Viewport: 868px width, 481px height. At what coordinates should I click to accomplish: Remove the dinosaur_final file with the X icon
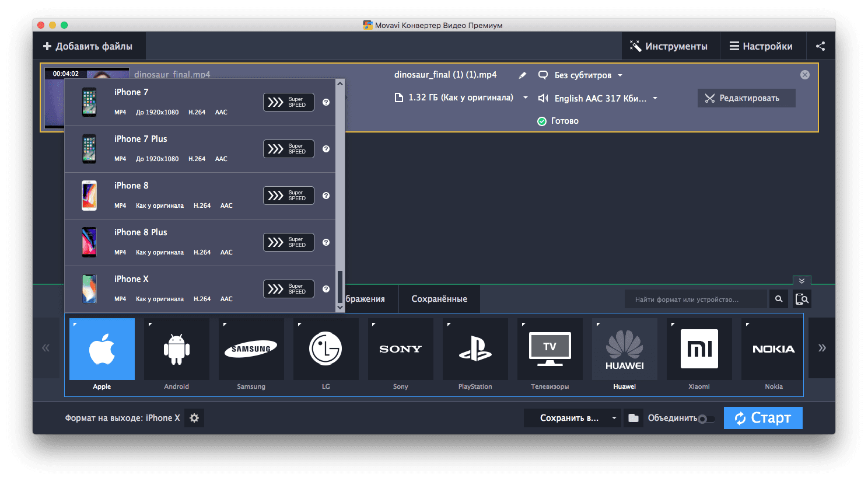point(805,75)
